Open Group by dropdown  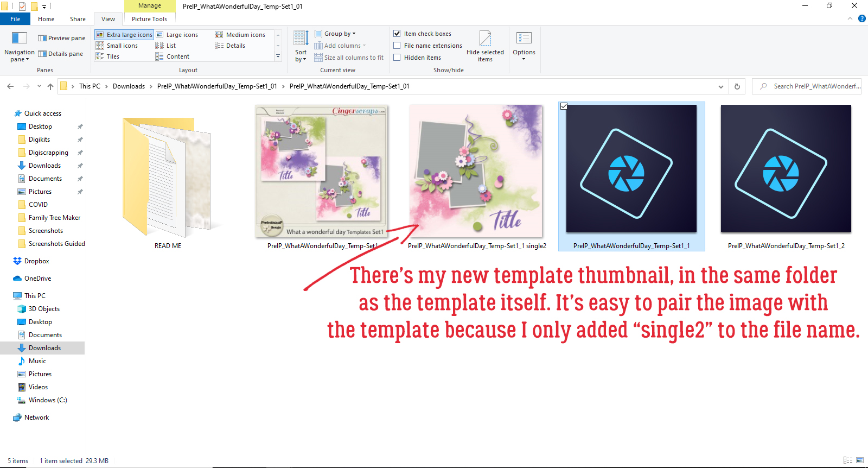pyautogui.click(x=335, y=34)
